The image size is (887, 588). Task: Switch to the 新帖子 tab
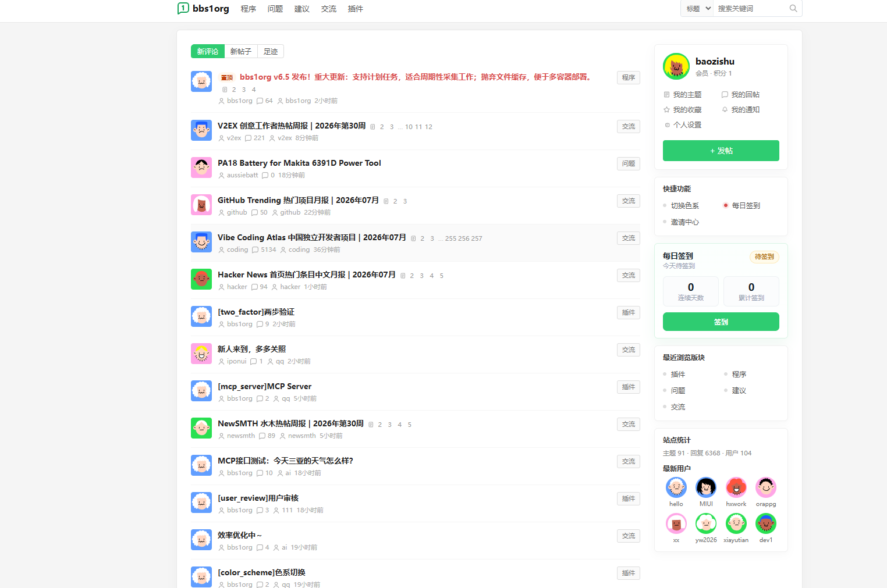(x=241, y=51)
